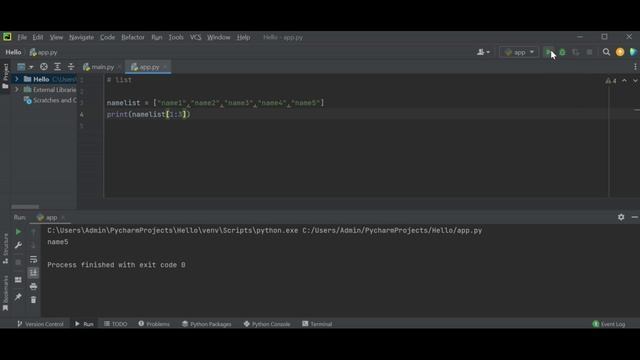
Task: Open Terminal tool window
Action: 317,324
